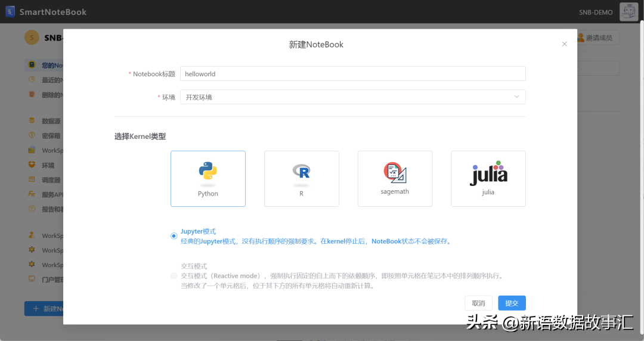This screenshot has width=644, height=341.
Task: Click the data source sidebar icon
Action: (32, 121)
